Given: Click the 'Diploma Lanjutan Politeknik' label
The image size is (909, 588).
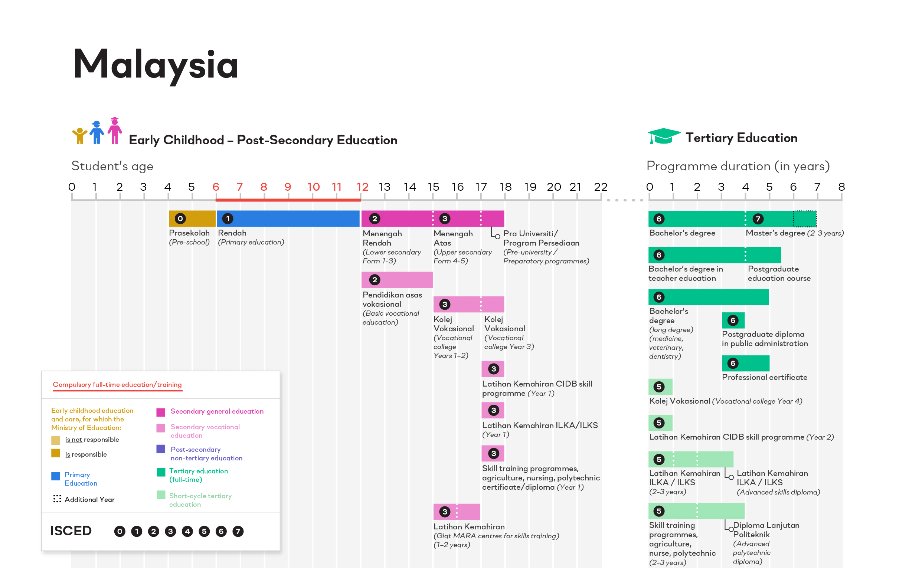Looking at the screenshot, I should point(766,530).
